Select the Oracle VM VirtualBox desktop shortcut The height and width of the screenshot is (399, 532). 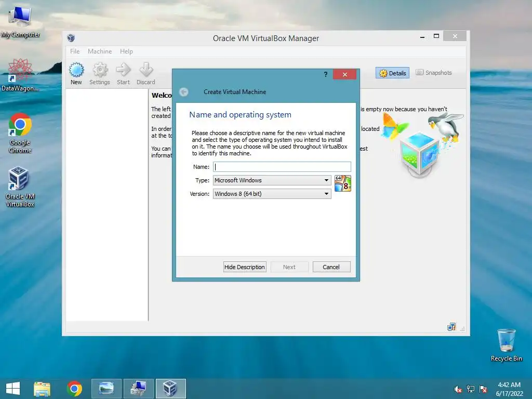[x=20, y=187]
